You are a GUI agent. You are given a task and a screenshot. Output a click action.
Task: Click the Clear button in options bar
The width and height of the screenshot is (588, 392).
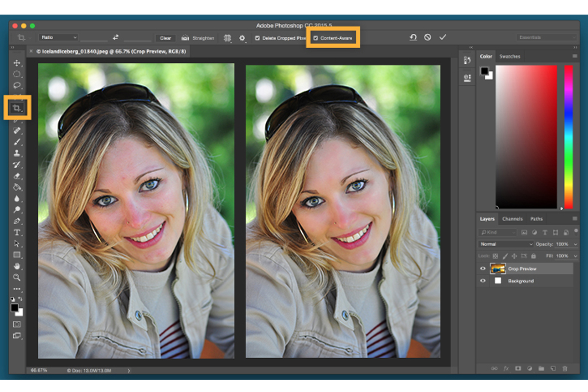(x=165, y=38)
